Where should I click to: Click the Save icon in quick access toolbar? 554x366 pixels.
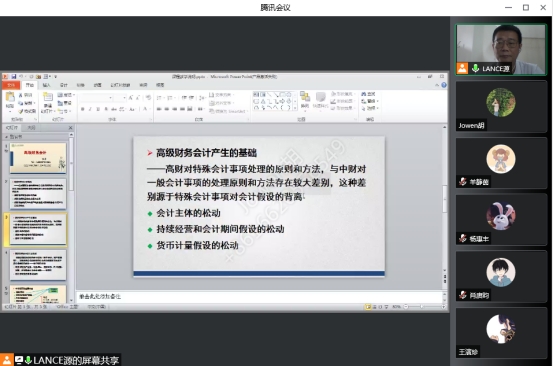pyautogui.click(x=14, y=76)
